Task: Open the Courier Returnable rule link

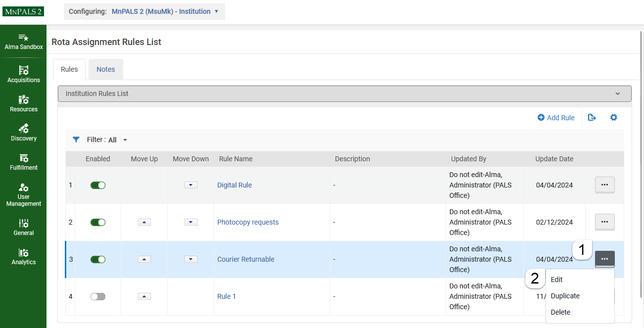Action: click(x=246, y=259)
